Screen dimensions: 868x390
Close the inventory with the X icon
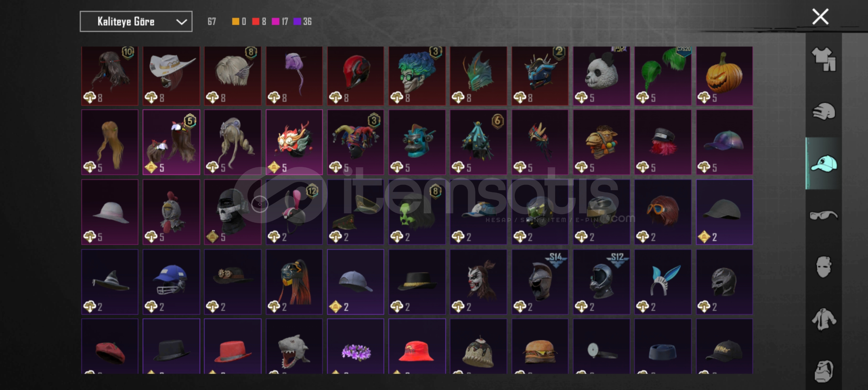820,17
